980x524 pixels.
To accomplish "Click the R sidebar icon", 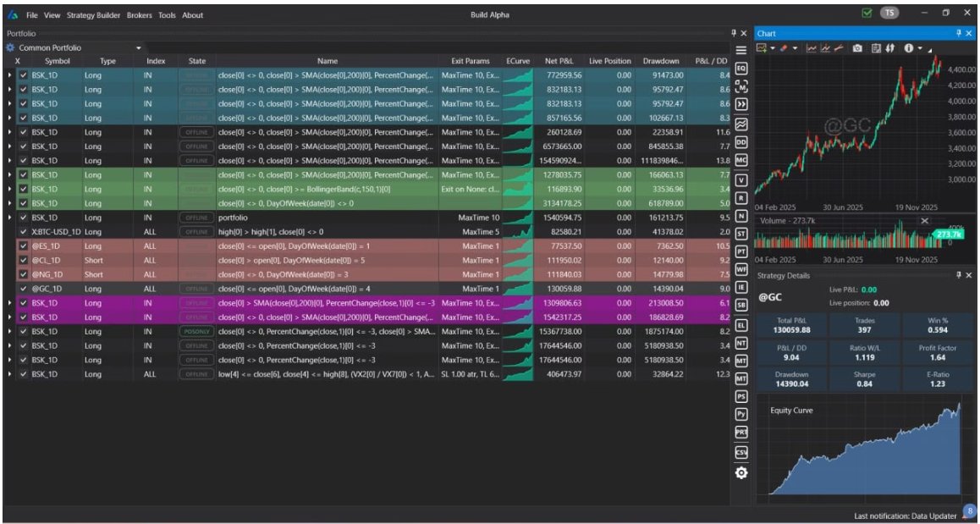I will [x=741, y=197].
